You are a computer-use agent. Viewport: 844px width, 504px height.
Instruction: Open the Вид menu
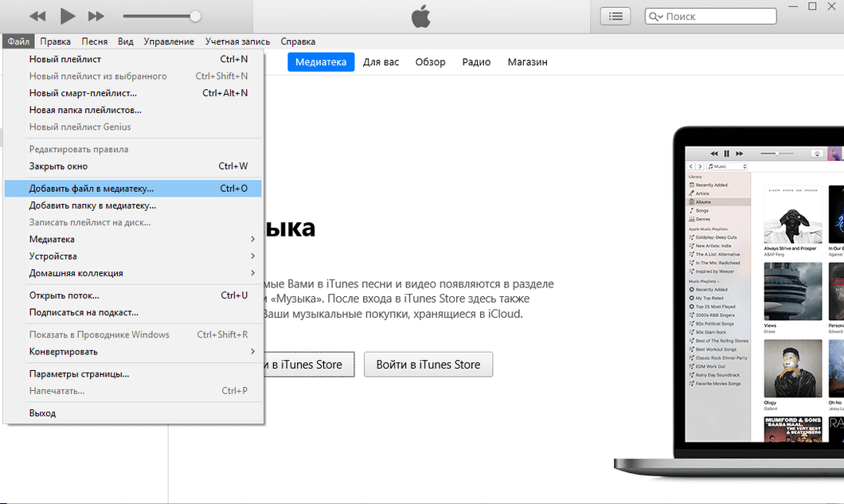pyautogui.click(x=126, y=41)
